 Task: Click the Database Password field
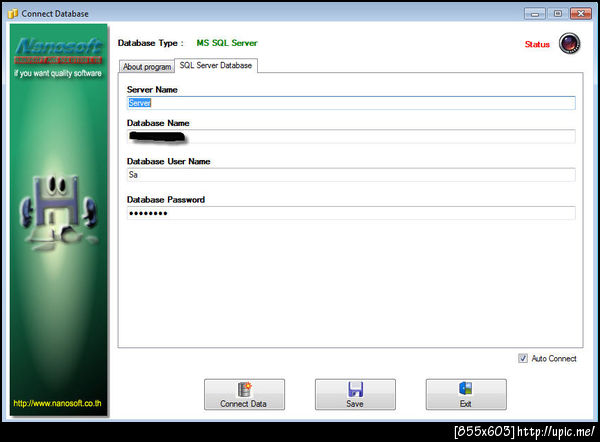coord(351,213)
